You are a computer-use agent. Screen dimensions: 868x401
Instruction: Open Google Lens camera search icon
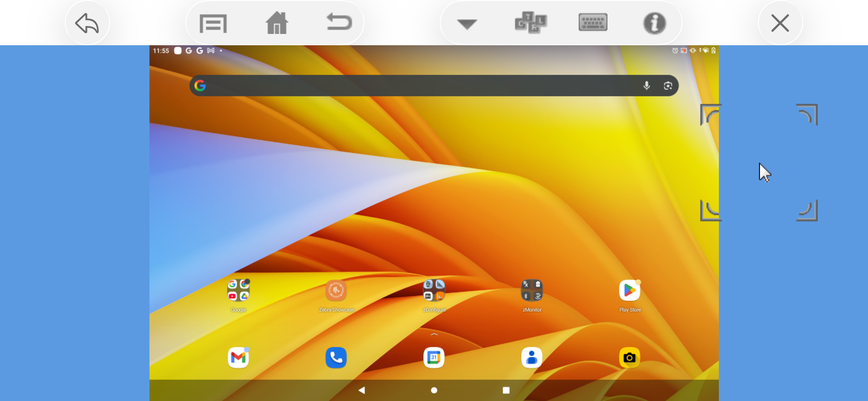668,85
